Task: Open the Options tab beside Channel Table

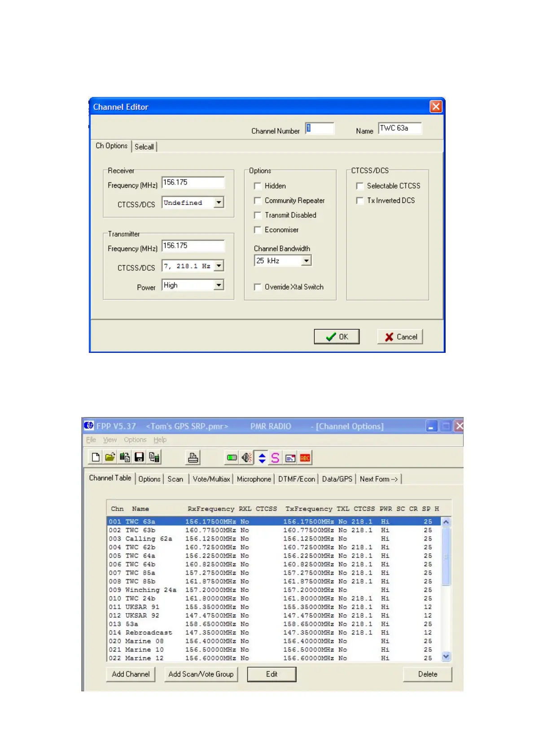Action: point(149,479)
